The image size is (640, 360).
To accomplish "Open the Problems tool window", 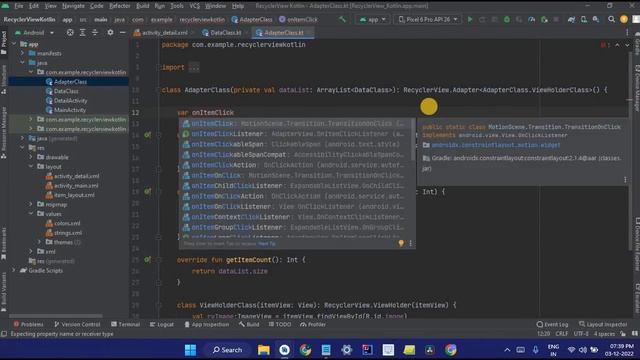I will tap(28, 324).
